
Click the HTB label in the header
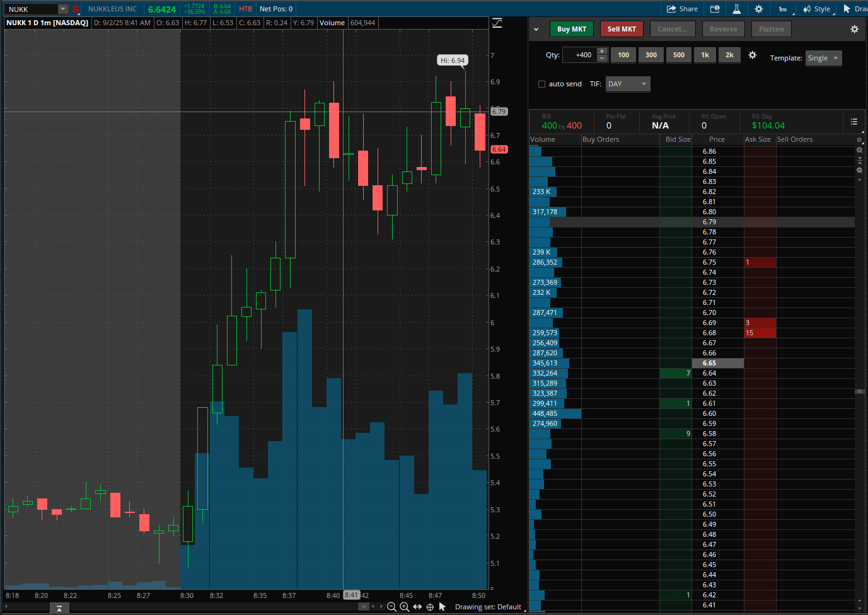pyautogui.click(x=245, y=9)
